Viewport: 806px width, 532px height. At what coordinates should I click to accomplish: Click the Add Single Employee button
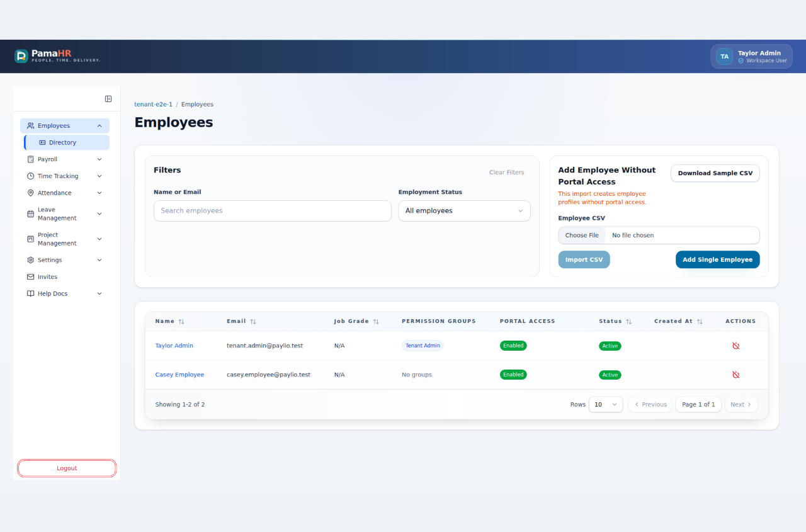click(718, 260)
